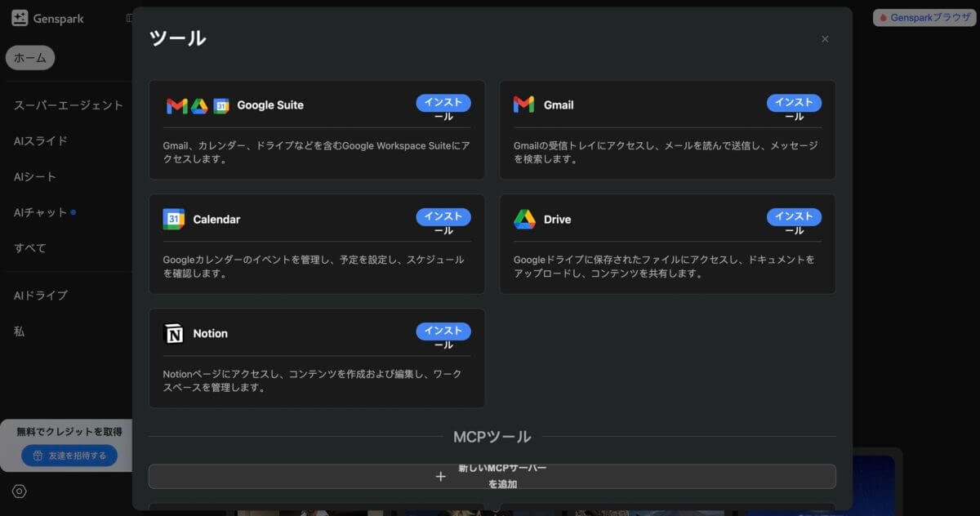Click gift icon on invite friends button
This screenshot has width=980, height=516.
click(38, 456)
